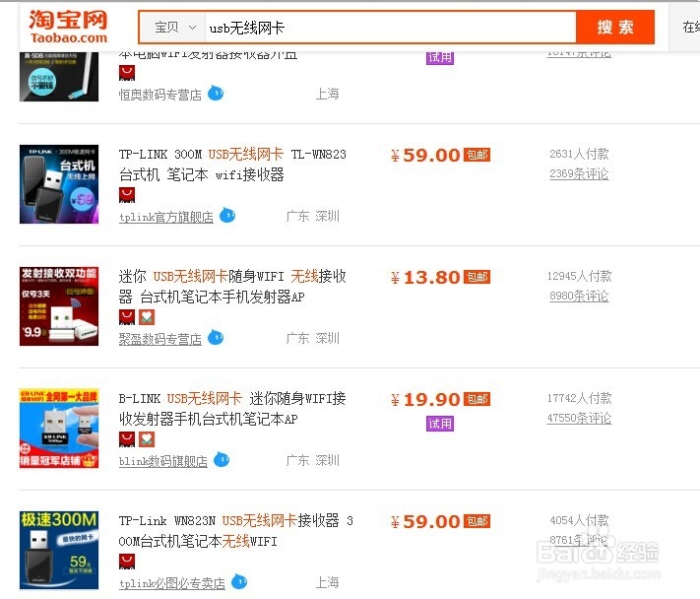This screenshot has width=700, height=599.
Task: Open the 迷你 USB无线网卡随身WIFI product title
Action: [232, 287]
